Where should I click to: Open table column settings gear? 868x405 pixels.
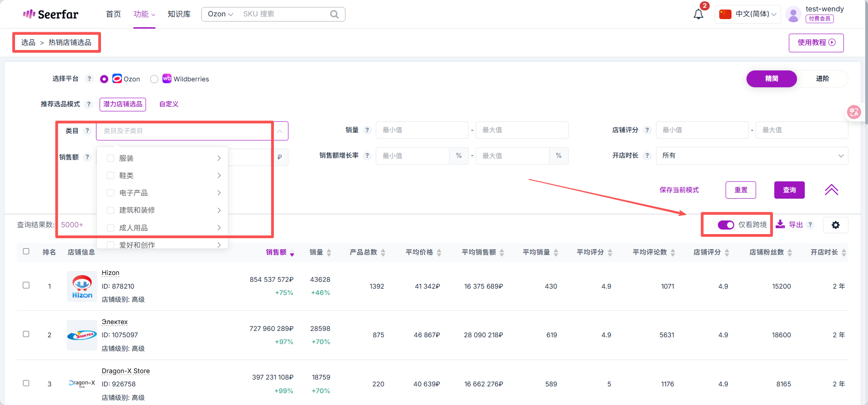(835, 225)
